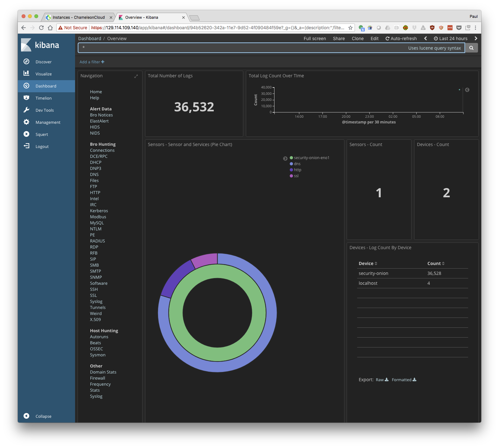Toggle the pie chart legend arrow

pyautogui.click(x=285, y=158)
